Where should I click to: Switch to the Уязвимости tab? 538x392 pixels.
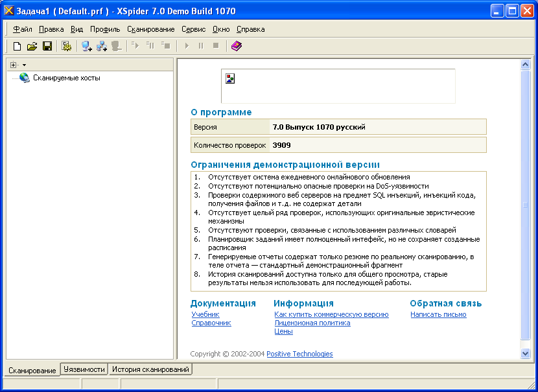pos(84,369)
